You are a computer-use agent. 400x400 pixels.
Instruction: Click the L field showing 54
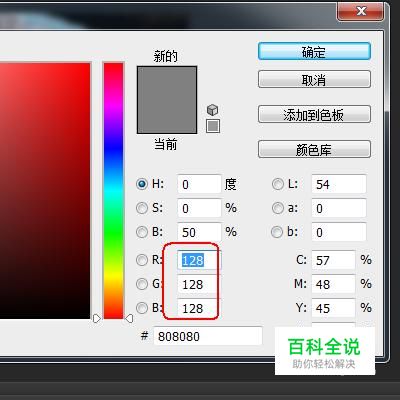click(x=339, y=184)
